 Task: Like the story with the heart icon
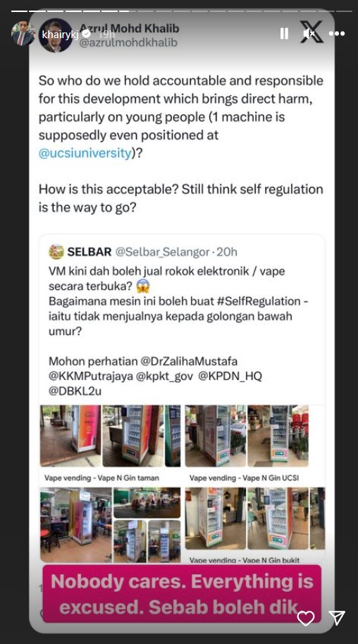click(306, 618)
